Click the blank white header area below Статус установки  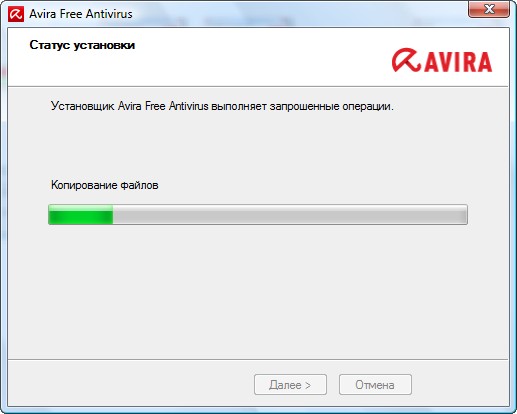click(200, 70)
